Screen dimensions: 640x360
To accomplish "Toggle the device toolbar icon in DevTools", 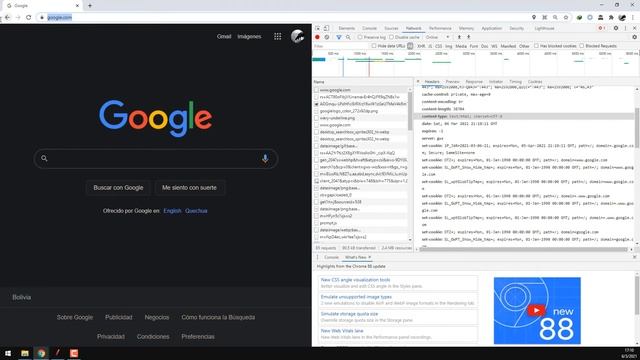I will tap(327, 28).
